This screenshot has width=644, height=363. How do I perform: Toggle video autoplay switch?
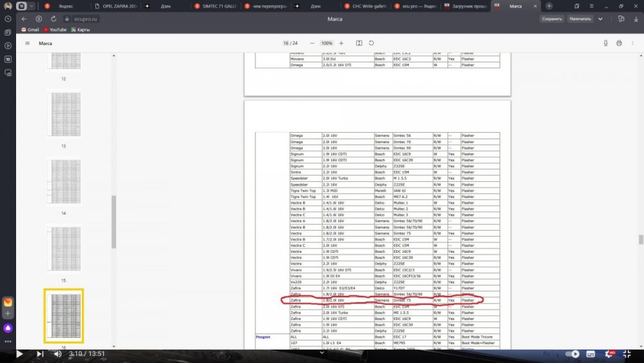(x=572, y=354)
